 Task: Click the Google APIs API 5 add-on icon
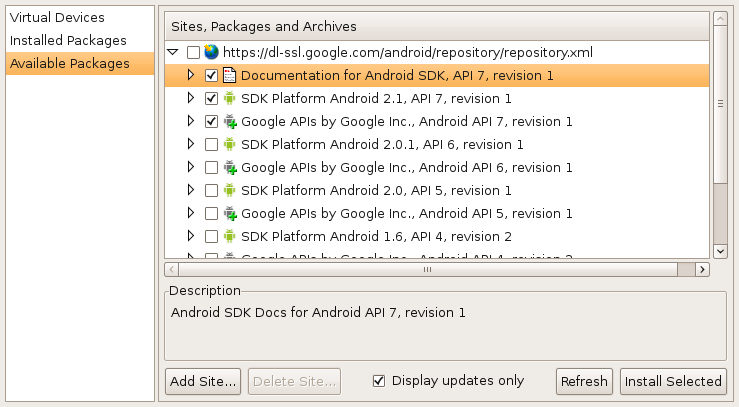[x=230, y=213]
